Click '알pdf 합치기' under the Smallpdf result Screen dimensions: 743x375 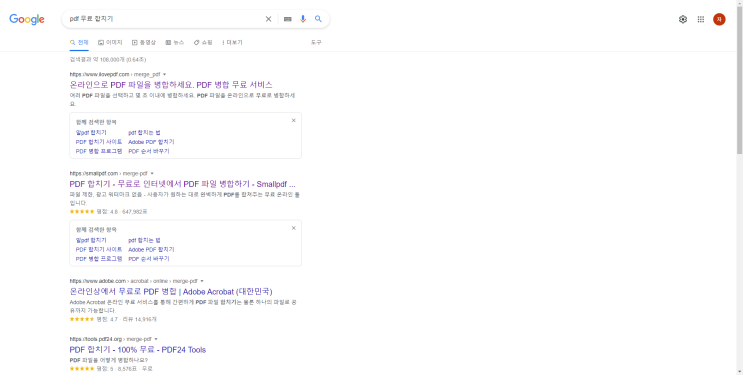(91, 240)
